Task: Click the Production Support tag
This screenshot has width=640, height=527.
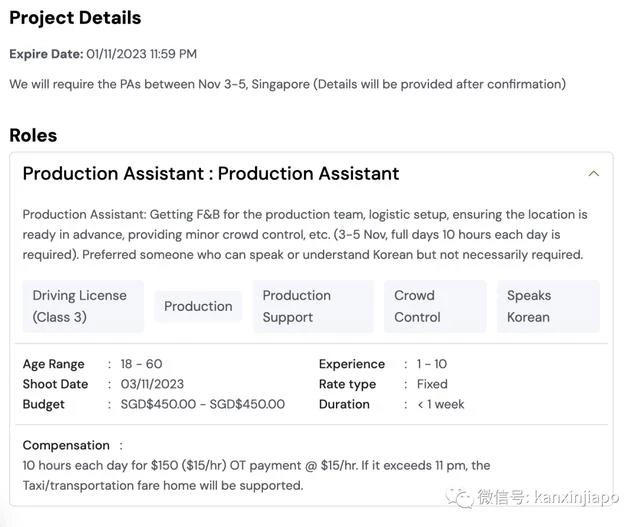Action: 313,306
